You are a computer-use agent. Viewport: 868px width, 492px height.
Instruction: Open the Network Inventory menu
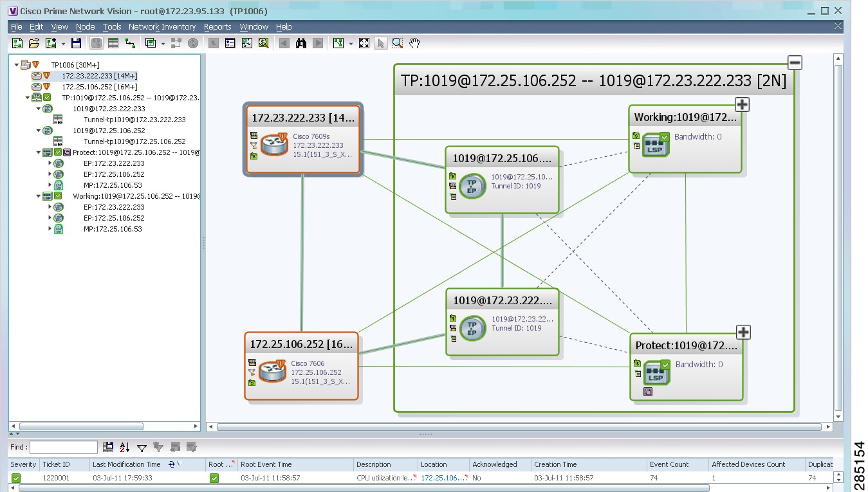(162, 27)
